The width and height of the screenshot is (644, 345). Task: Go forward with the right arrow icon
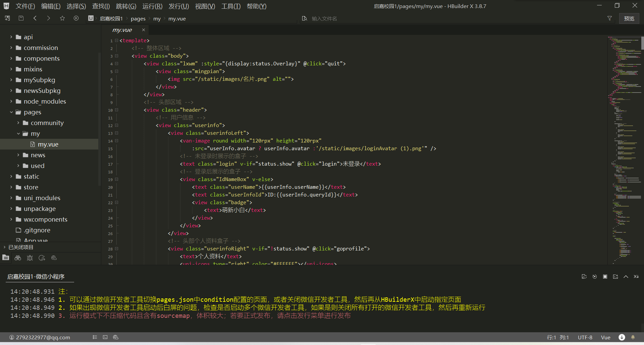tap(49, 18)
